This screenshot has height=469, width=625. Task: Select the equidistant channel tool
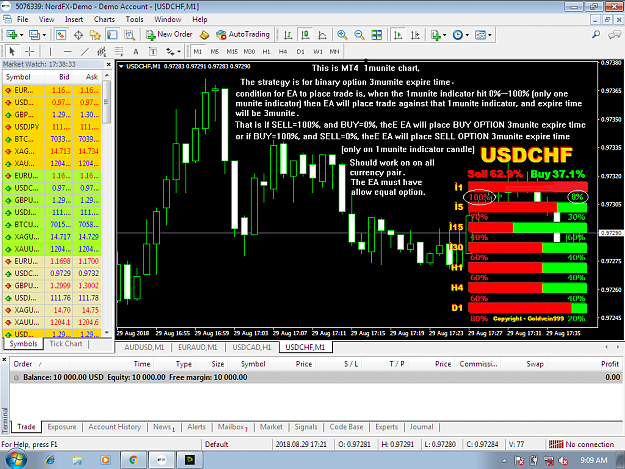[102, 51]
